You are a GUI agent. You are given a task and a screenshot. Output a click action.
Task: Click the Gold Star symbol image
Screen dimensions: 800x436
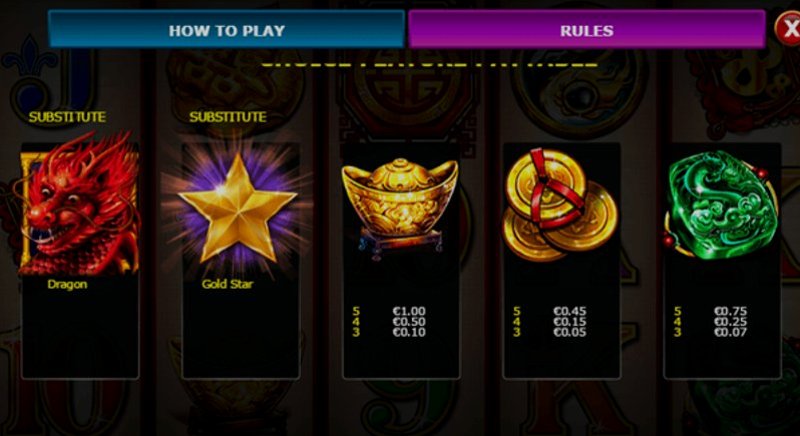(238, 207)
